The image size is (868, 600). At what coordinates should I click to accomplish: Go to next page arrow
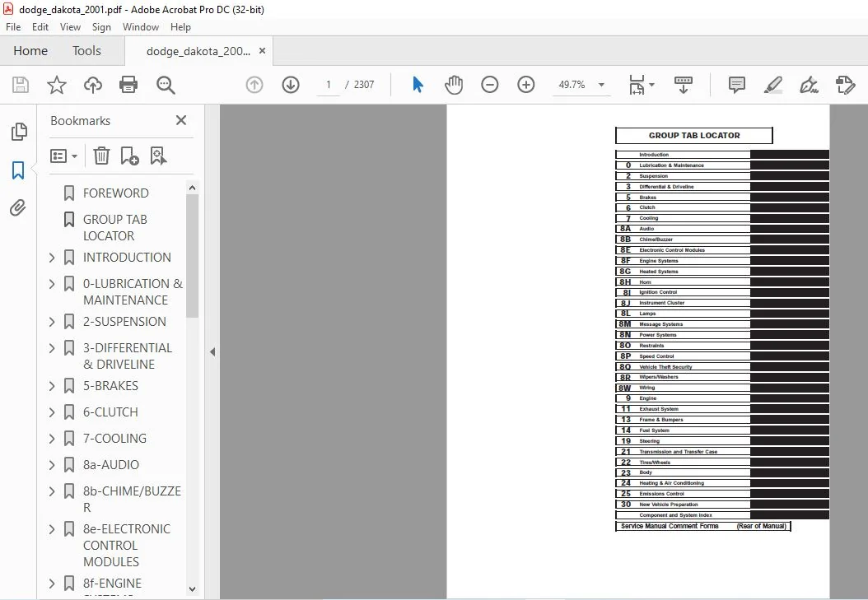click(x=291, y=85)
